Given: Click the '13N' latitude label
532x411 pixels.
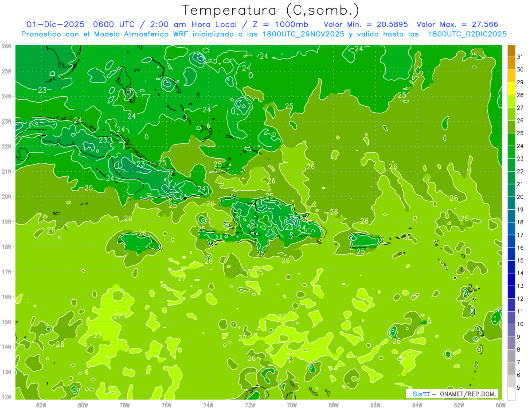Looking at the screenshot, I should [7, 372].
